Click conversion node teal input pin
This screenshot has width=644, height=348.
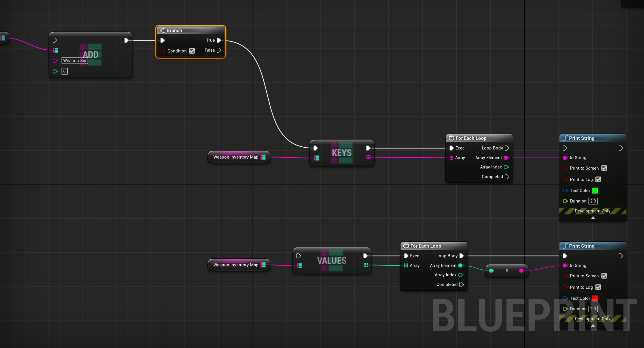[491, 271]
